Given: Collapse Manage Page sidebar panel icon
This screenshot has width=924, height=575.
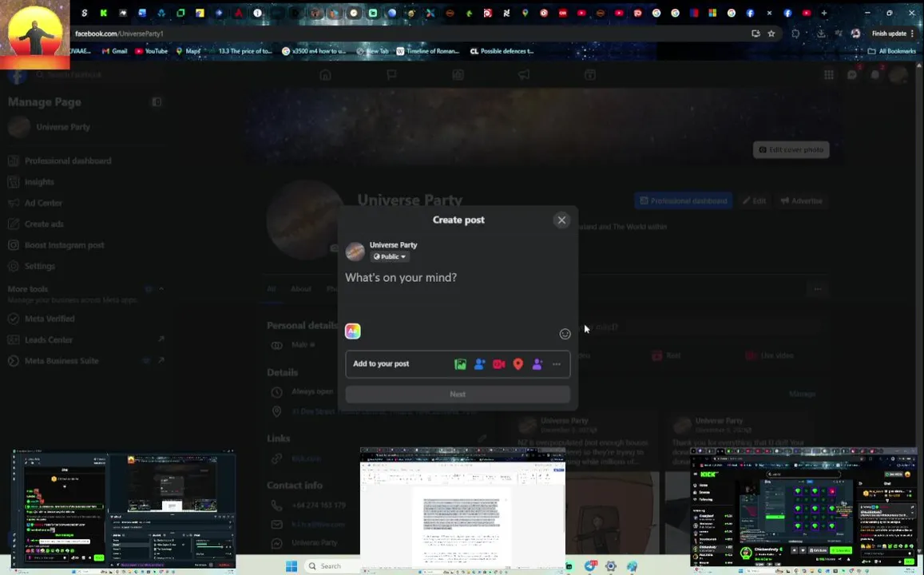Looking at the screenshot, I should [x=157, y=102].
